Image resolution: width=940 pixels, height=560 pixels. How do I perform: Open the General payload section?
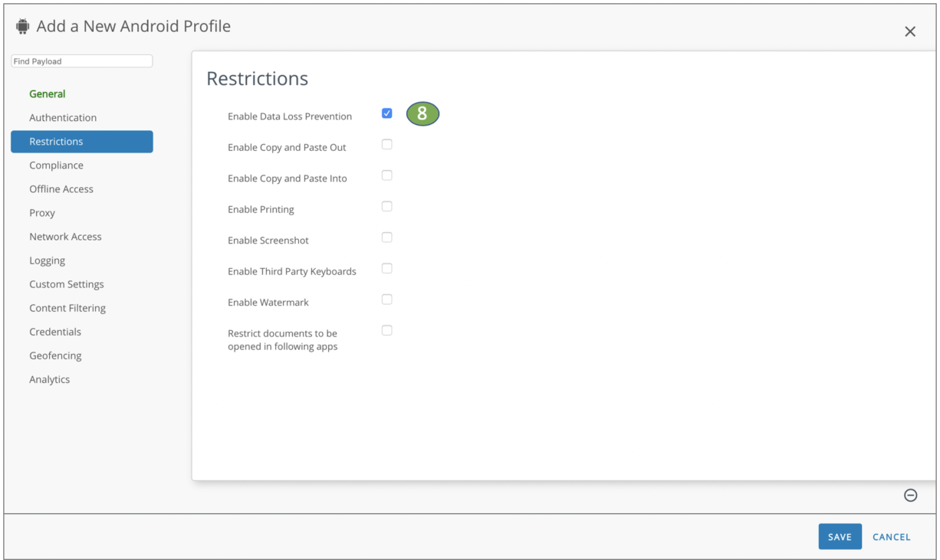[x=47, y=93]
